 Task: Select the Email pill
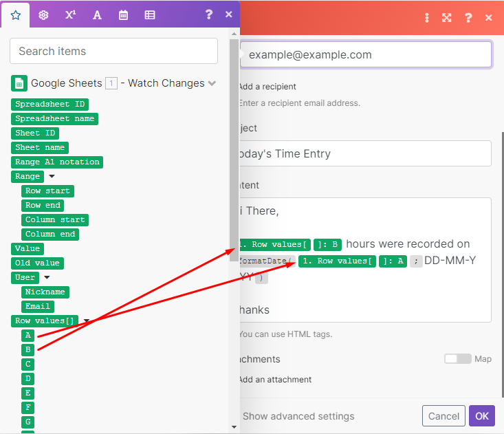tap(38, 307)
